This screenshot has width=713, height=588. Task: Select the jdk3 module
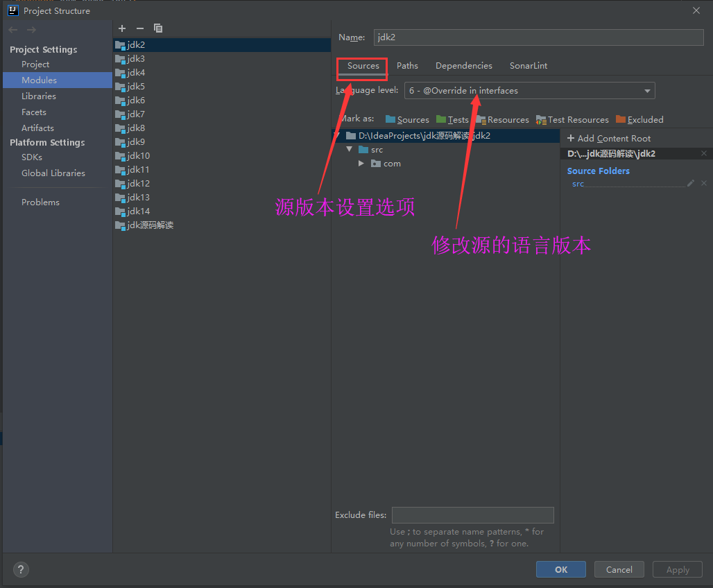pyautogui.click(x=221, y=59)
